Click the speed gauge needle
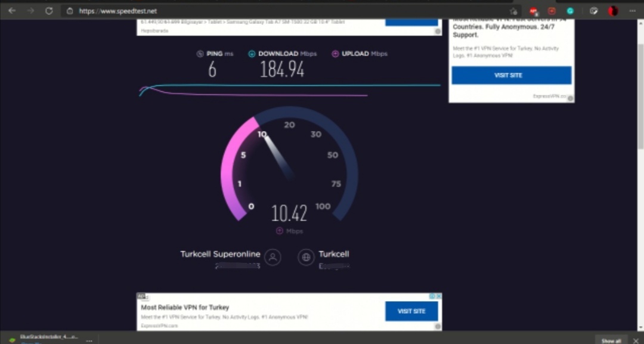This screenshot has width=644, height=344. pyautogui.click(x=279, y=157)
